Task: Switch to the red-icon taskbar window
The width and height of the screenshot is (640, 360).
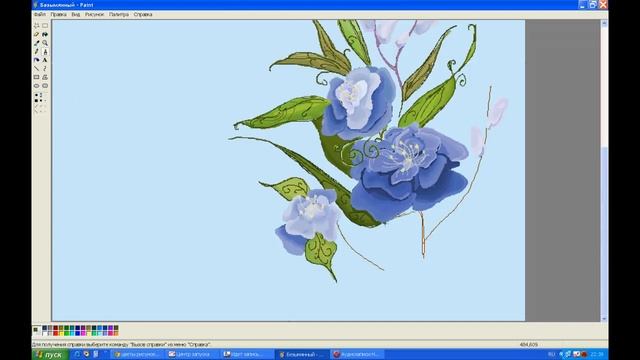Action: [358, 354]
